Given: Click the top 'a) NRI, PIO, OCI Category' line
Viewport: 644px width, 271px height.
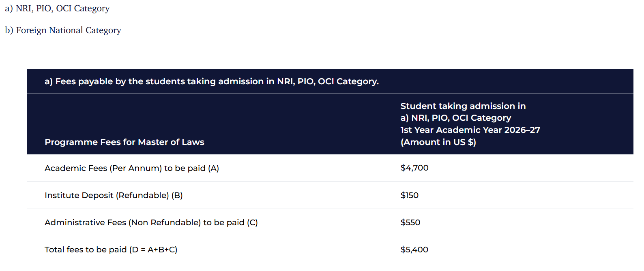Looking at the screenshot, I should 57,9.
